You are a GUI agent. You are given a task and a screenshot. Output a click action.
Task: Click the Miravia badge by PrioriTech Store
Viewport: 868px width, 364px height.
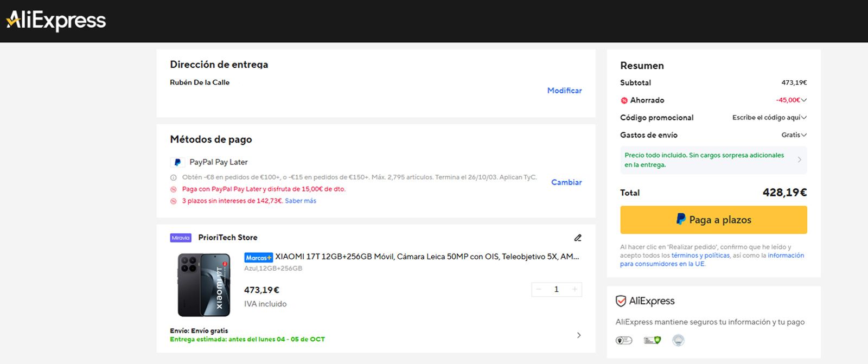tap(181, 238)
